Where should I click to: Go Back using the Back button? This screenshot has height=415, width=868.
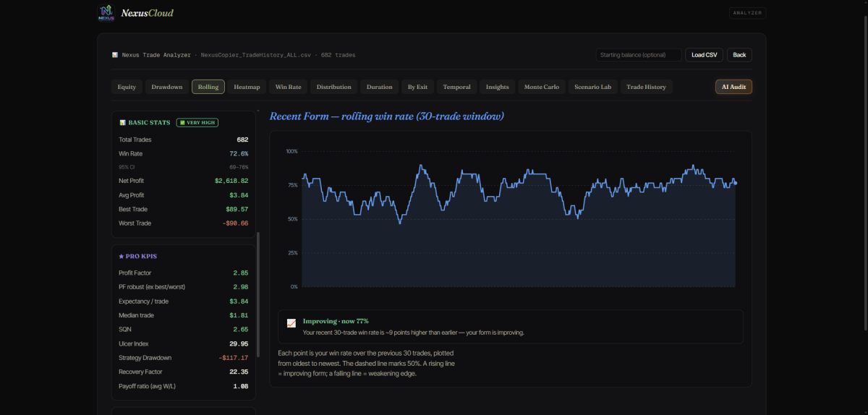click(739, 55)
